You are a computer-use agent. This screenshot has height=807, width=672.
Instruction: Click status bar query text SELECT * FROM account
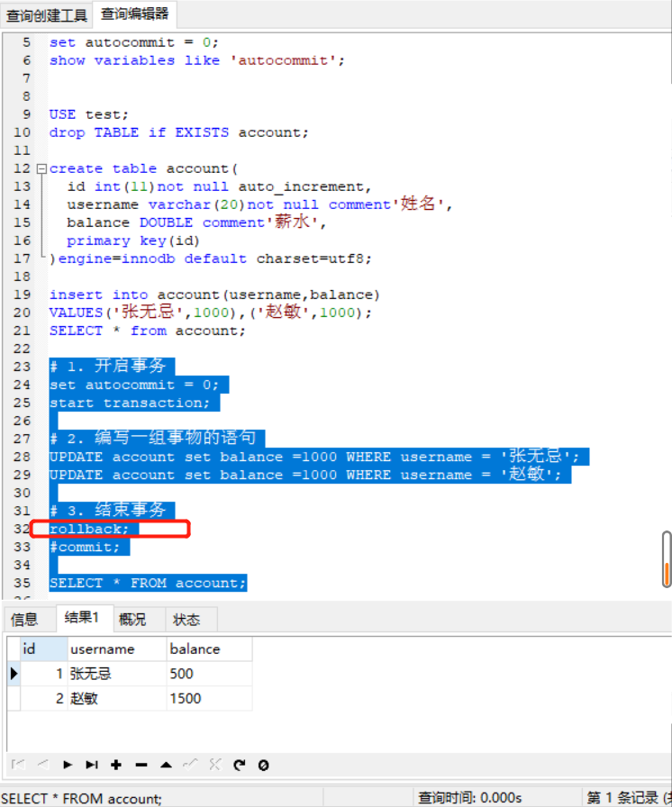(x=82, y=798)
